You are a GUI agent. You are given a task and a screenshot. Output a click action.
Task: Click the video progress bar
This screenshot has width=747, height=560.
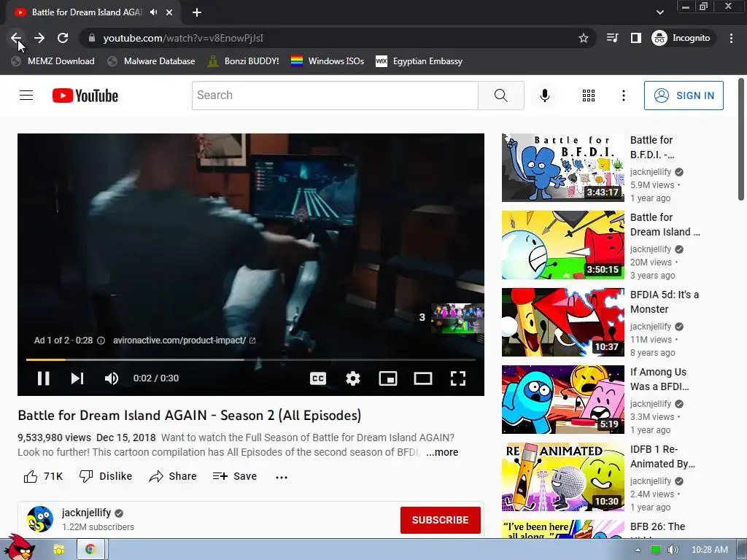click(251, 360)
